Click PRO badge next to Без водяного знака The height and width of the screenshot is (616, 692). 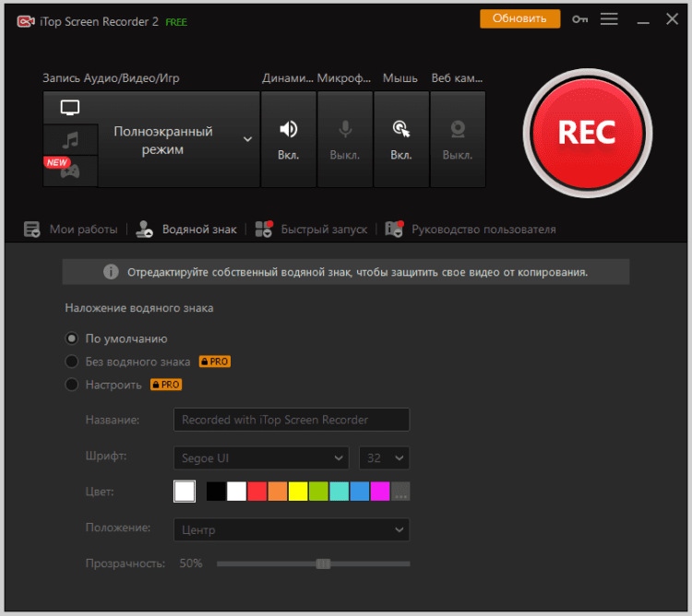[x=215, y=361]
